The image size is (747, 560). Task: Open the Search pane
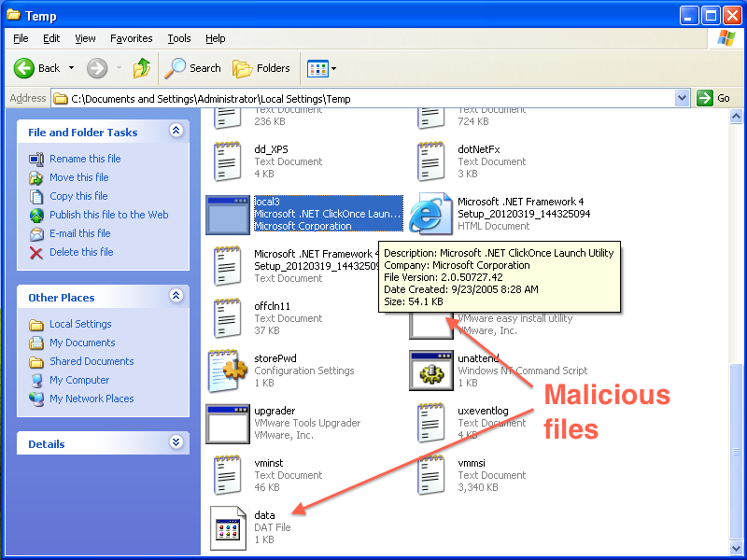click(193, 68)
